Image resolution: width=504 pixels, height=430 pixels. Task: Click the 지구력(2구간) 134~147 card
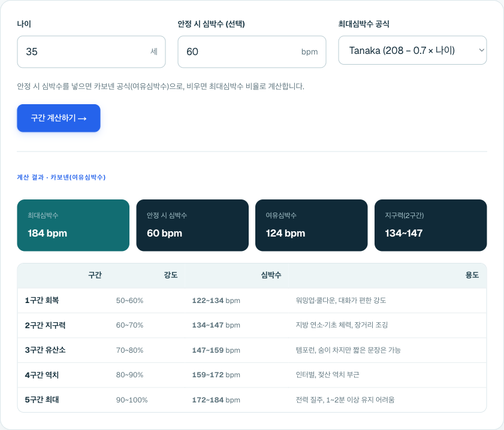430,225
